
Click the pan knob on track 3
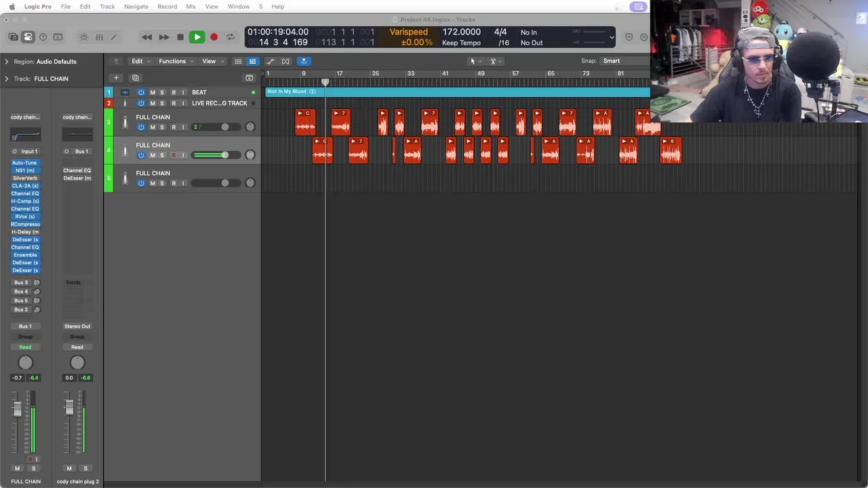(x=250, y=127)
